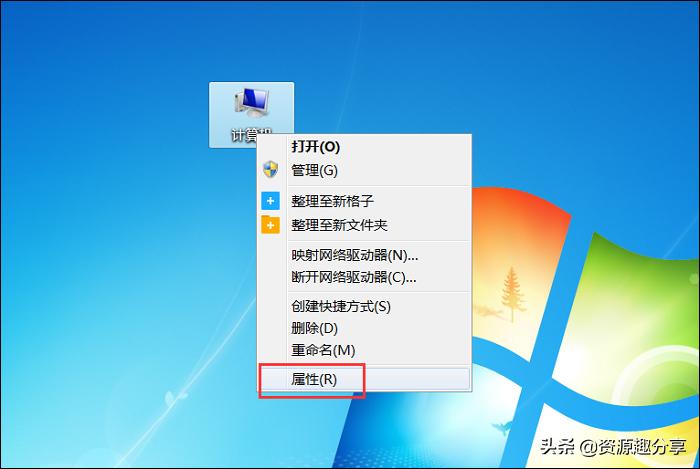The width and height of the screenshot is (700, 469).
Task: Select 重命名(M) menu item
Action: point(364,350)
